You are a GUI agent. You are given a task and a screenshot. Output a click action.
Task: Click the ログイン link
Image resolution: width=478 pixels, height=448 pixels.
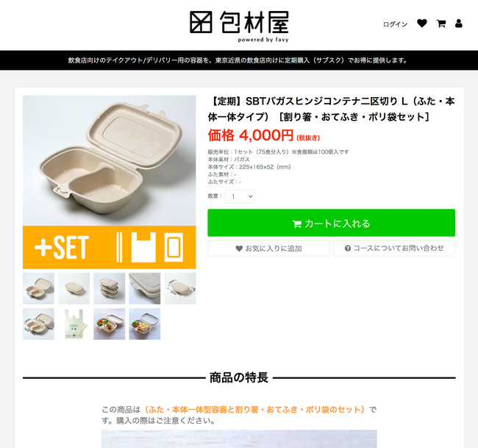pos(395,24)
